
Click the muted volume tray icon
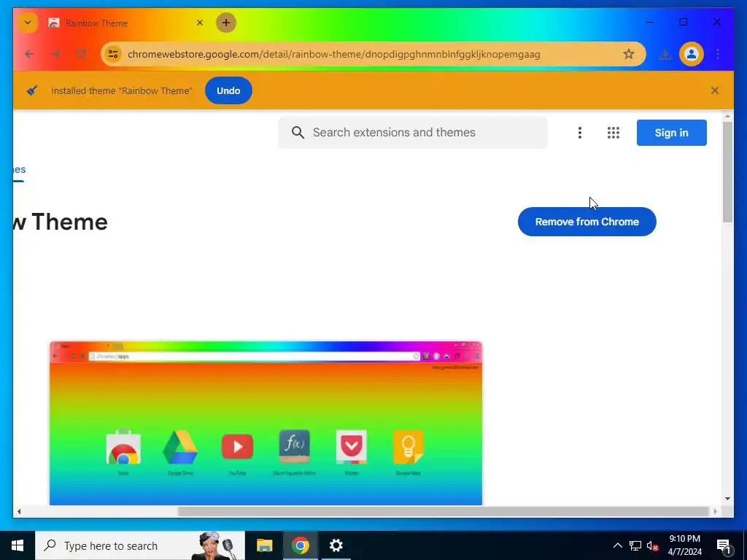click(653, 545)
